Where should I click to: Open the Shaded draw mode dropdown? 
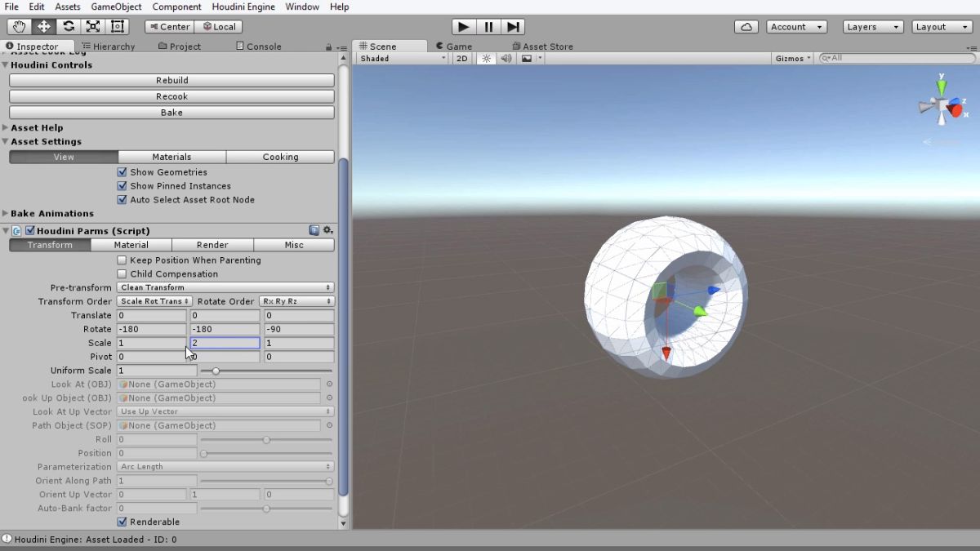[x=403, y=59]
